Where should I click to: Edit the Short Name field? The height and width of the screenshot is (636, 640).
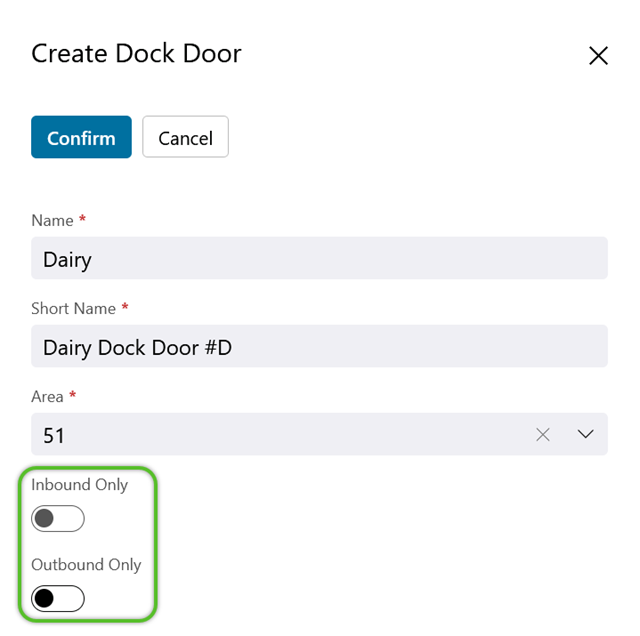319,346
